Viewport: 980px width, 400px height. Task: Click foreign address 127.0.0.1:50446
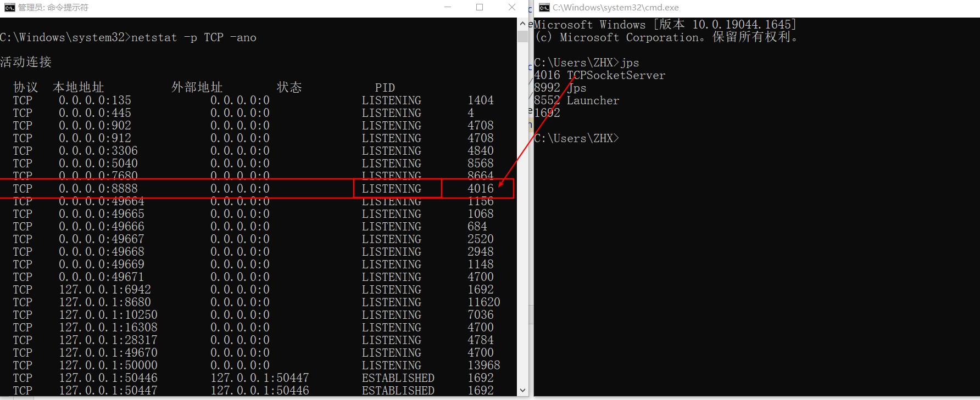(x=260, y=391)
